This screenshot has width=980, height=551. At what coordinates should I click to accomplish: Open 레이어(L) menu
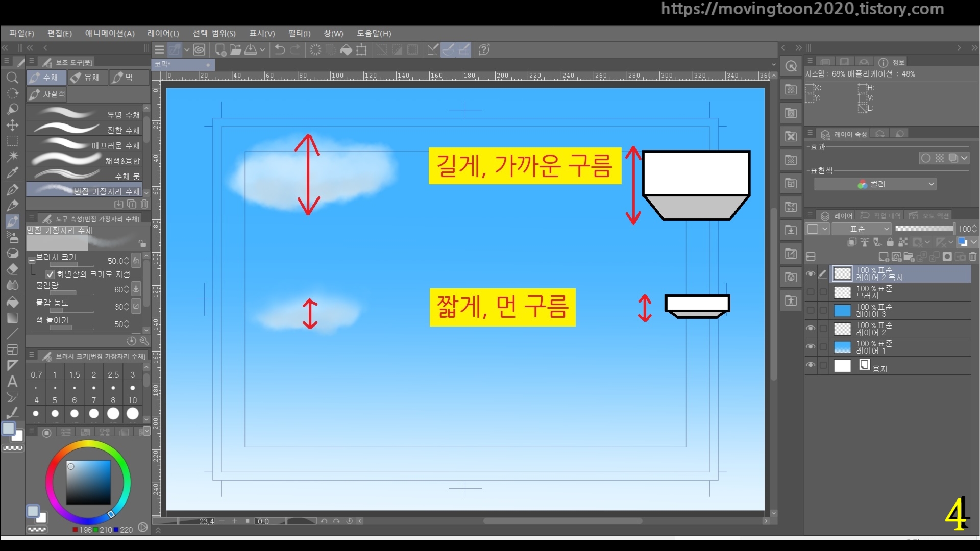(163, 33)
